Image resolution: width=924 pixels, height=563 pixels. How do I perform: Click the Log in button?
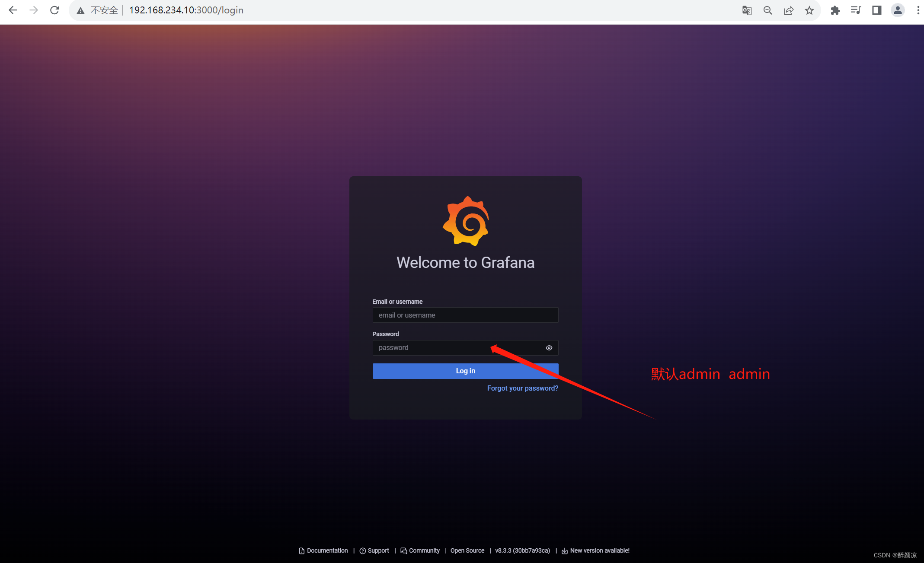(465, 371)
